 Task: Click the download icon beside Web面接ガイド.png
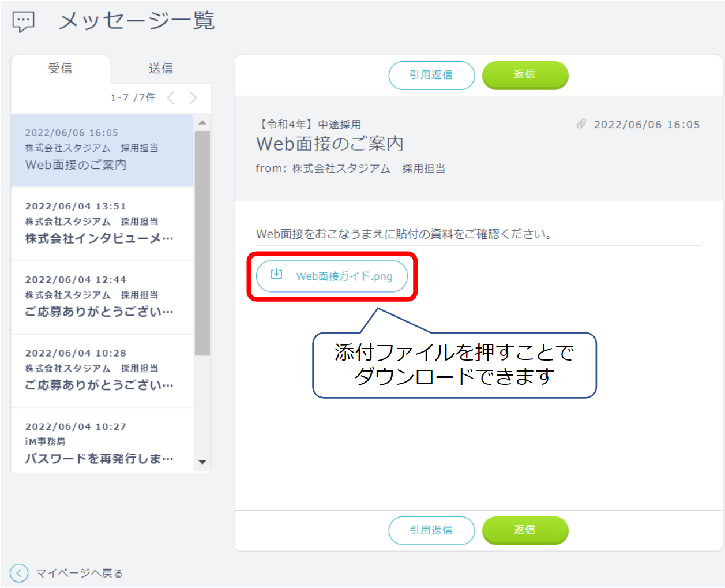point(277,274)
